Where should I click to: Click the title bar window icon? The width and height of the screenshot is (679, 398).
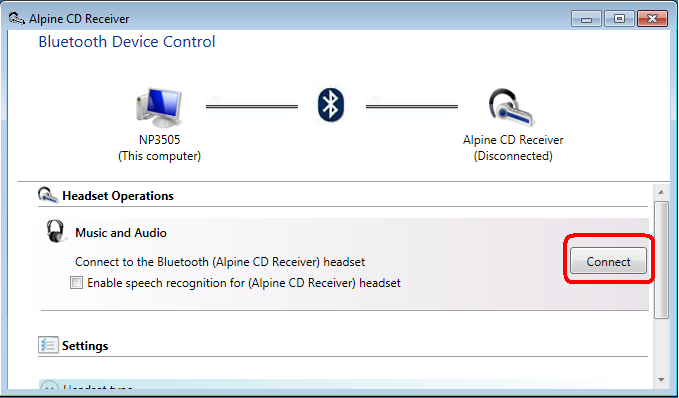pos(16,18)
